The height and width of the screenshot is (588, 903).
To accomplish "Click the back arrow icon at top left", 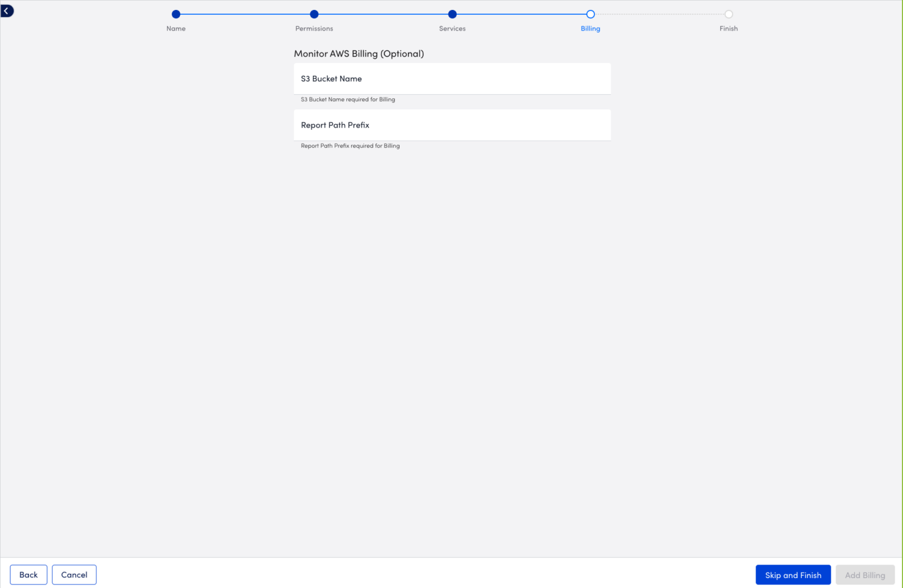I will point(6,10).
